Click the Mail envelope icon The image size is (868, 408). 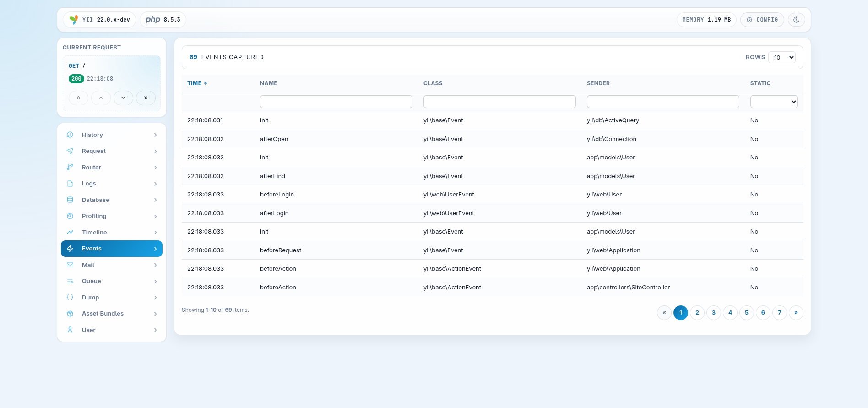click(x=70, y=265)
